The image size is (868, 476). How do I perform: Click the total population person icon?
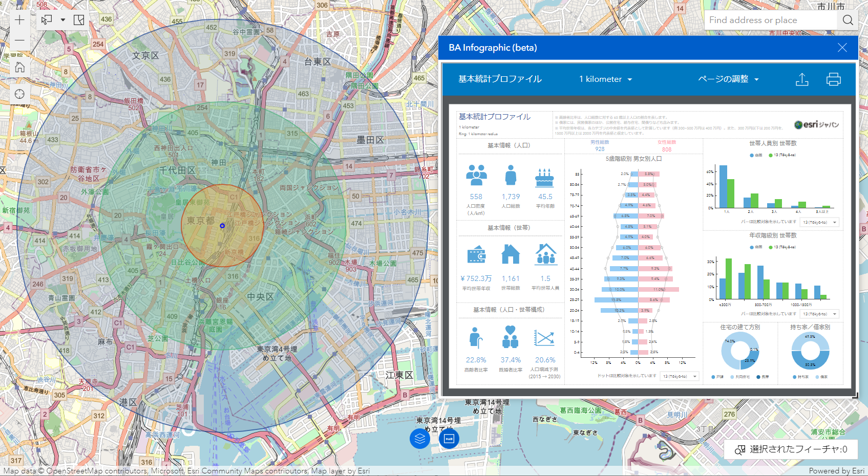click(x=511, y=175)
